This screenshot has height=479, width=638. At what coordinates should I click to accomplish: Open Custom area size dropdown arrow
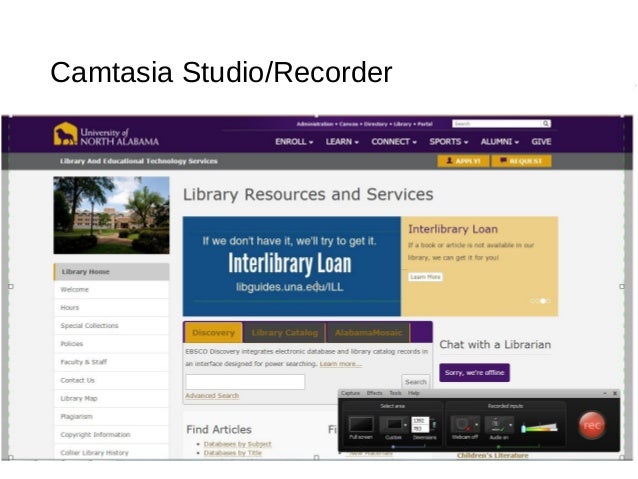coord(406,425)
